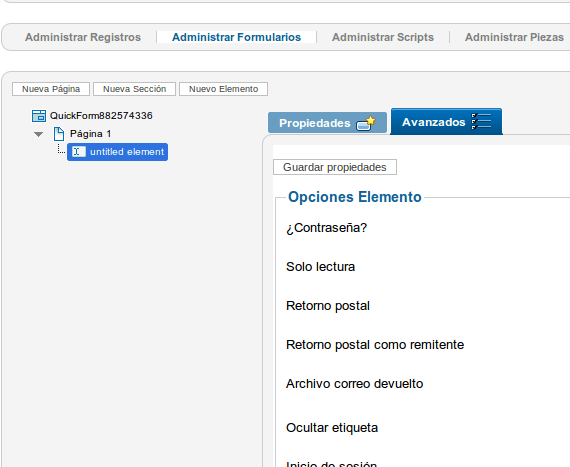570x467 pixels.
Task: Click the star icon on Propiedades tab
Action: point(366,123)
